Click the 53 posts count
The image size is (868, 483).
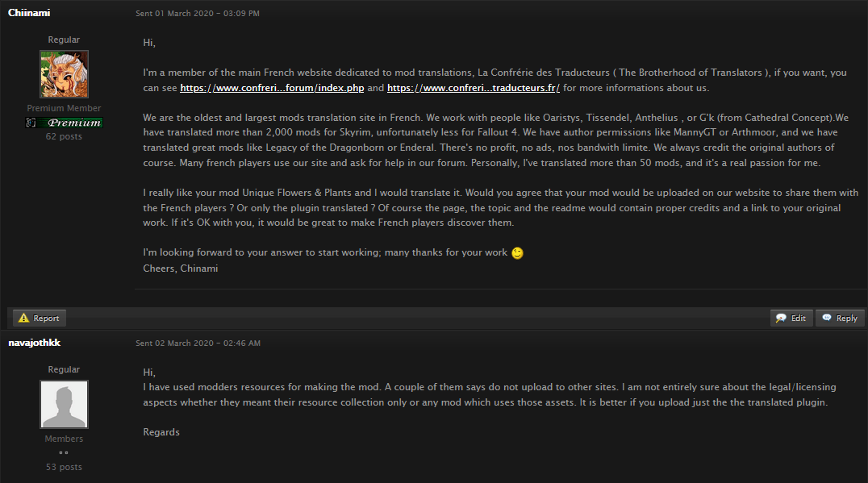pos(64,467)
